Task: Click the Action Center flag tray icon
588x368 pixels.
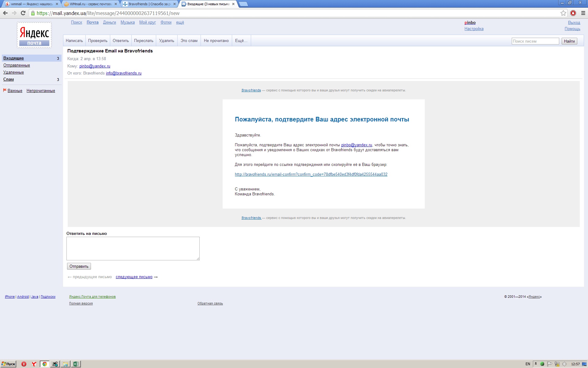Action: point(550,364)
